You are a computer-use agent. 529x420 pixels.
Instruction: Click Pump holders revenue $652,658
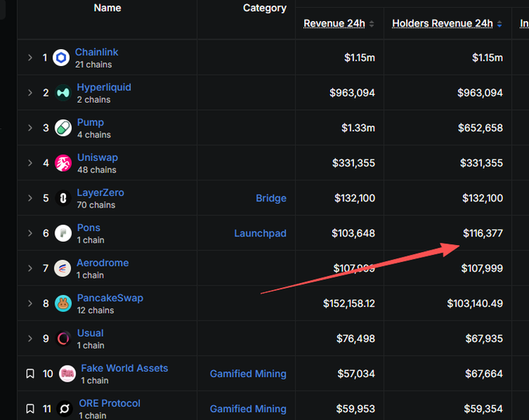481,128
